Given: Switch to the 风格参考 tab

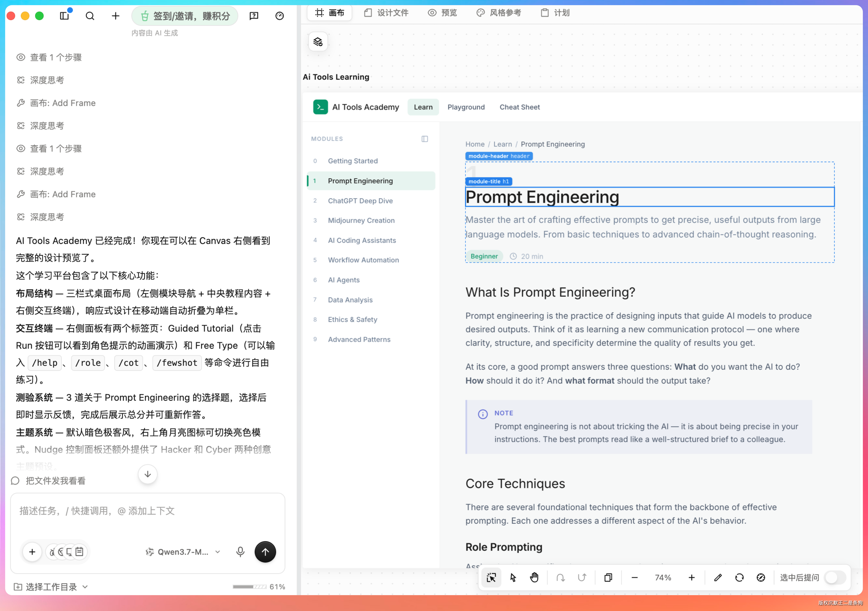Looking at the screenshot, I should tap(498, 13).
